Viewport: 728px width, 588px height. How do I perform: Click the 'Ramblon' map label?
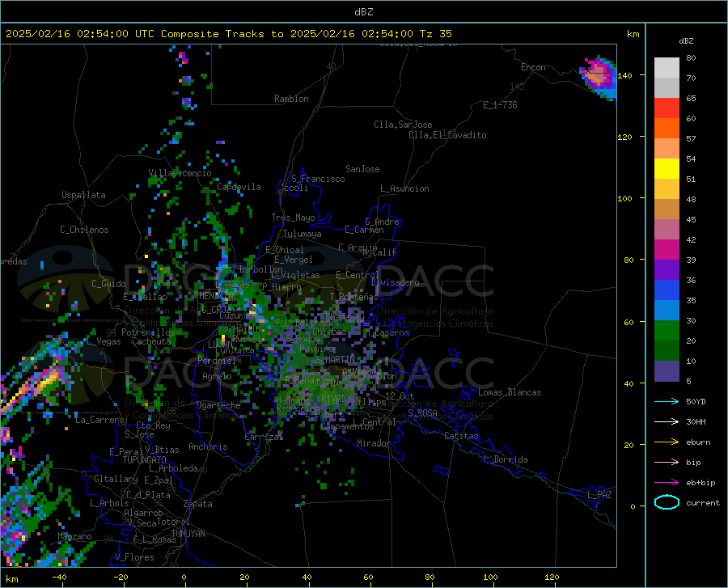[291, 99]
